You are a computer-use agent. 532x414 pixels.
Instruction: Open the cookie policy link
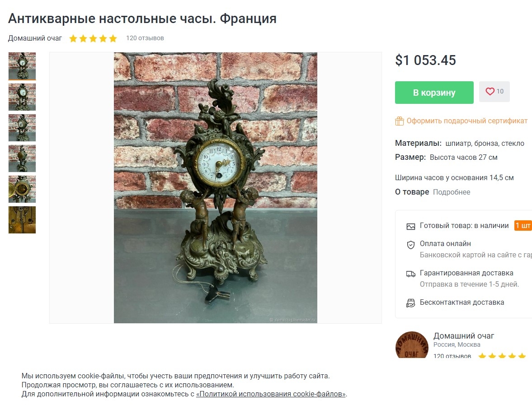(x=271, y=394)
